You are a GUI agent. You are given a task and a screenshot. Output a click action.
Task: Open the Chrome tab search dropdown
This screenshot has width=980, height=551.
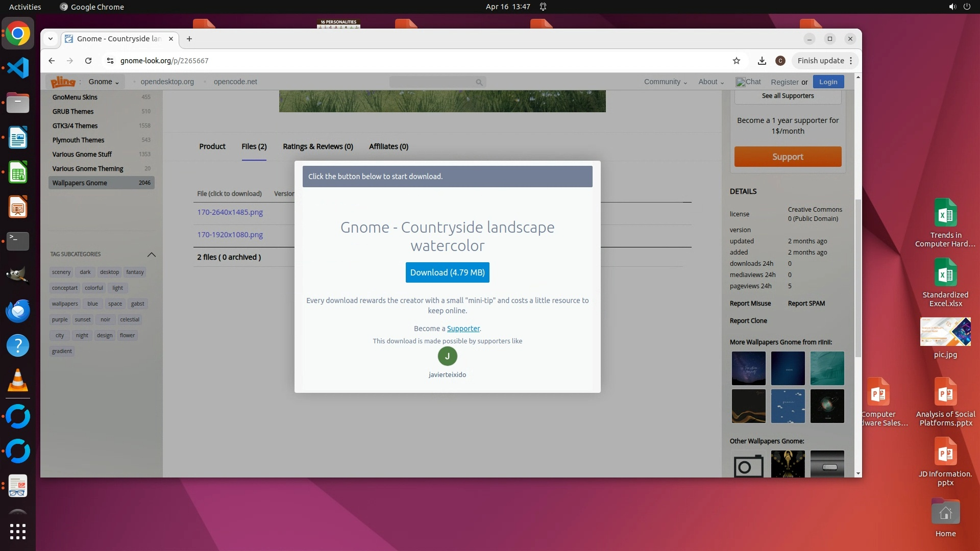click(50, 39)
